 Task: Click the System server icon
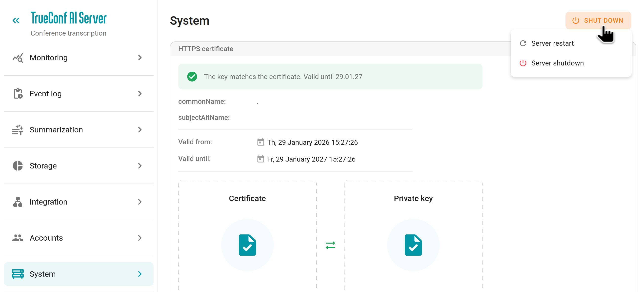(x=18, y=274)
